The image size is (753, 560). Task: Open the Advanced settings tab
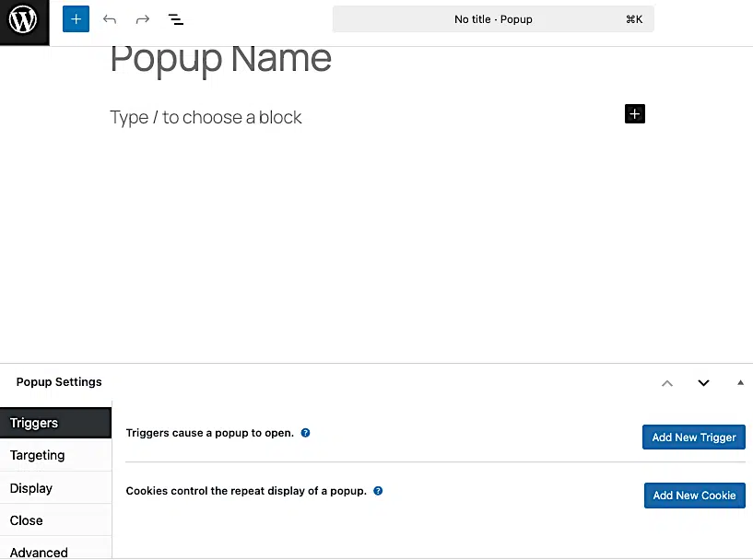coord(55,552)
